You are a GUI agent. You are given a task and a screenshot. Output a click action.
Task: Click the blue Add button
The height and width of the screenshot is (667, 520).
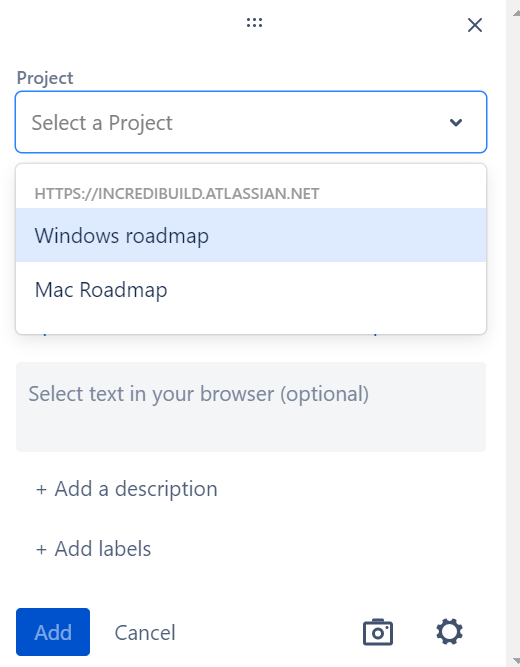(x=53, y=632)
